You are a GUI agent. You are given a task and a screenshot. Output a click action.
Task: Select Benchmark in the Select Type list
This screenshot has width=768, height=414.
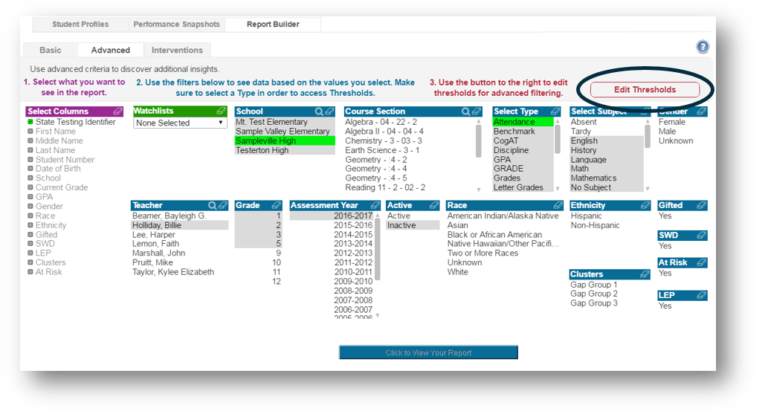pyautogui.click(x=514, y=131)
